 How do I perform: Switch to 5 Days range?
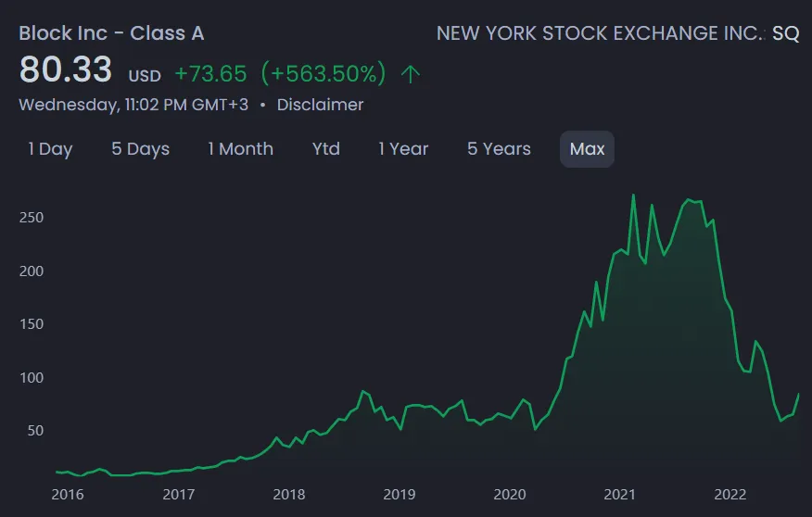tap(140, 149)
